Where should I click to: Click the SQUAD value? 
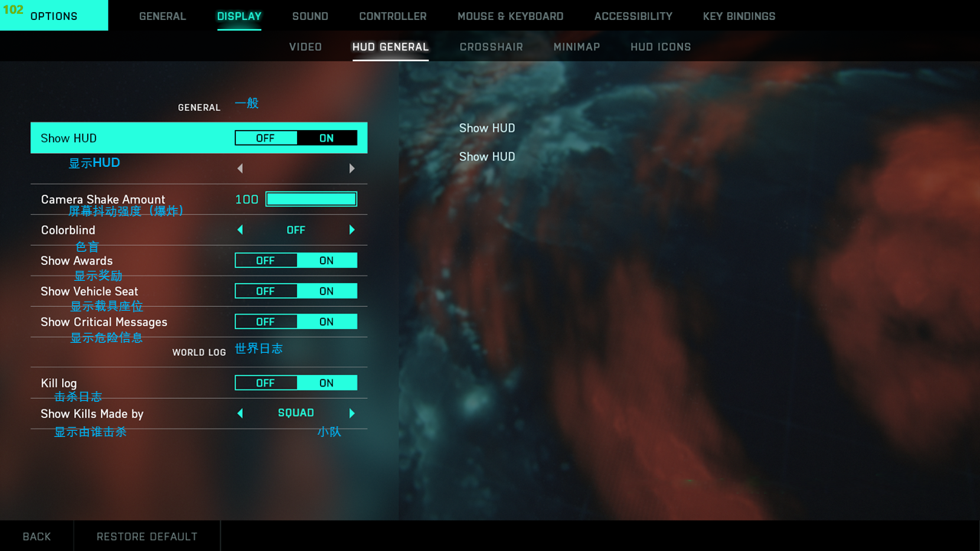[296, 413]
